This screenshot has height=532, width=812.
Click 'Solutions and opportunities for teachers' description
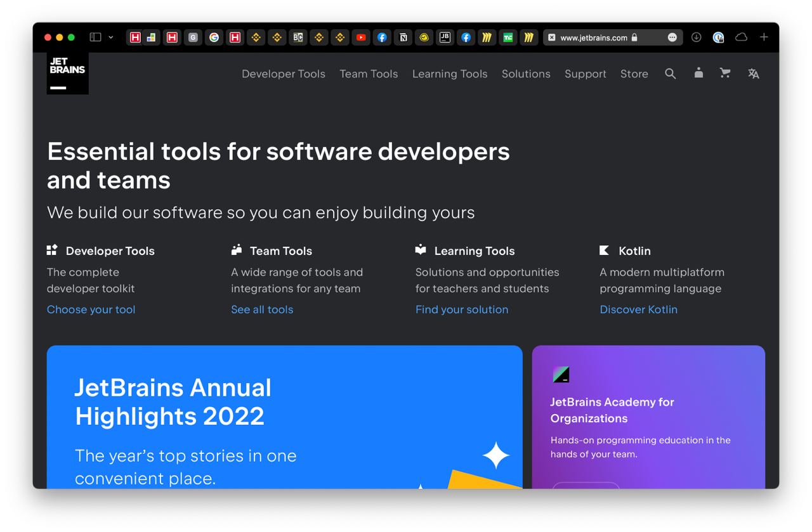[x=487, y=280]
